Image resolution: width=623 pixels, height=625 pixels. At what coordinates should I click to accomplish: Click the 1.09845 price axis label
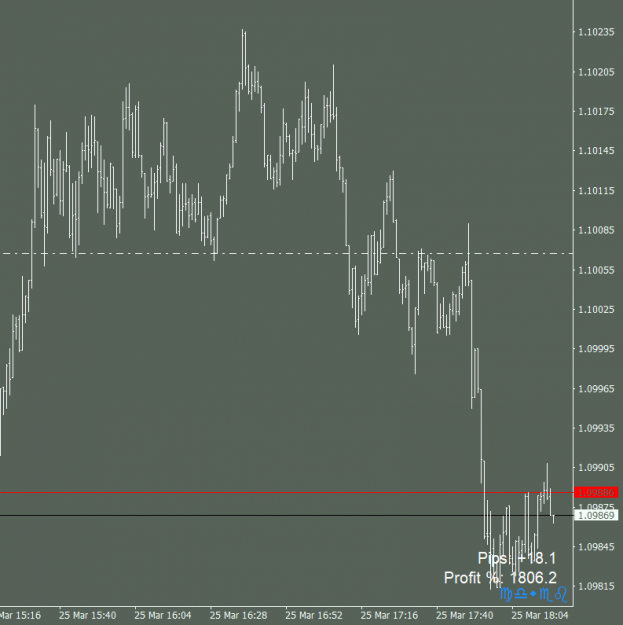click(596, 547)
